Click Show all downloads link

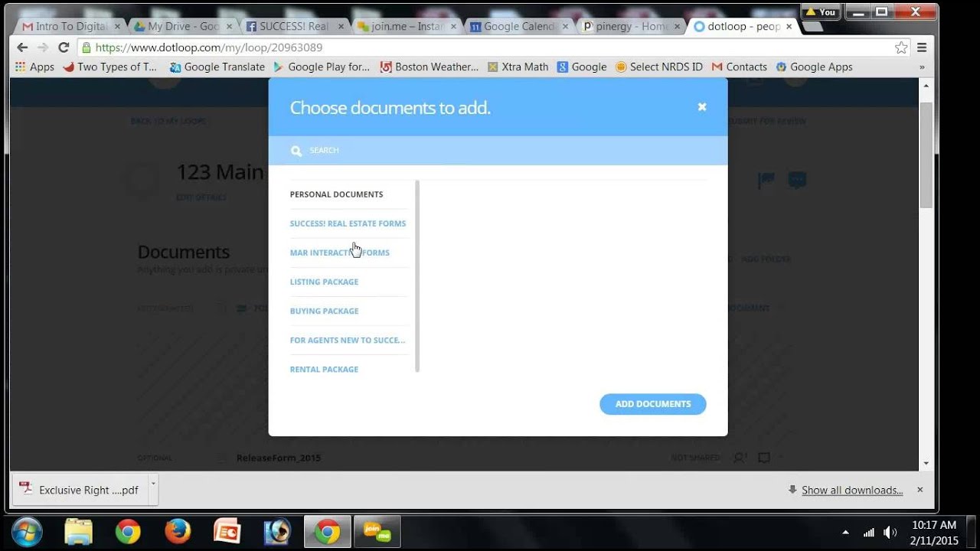point(852,490)
